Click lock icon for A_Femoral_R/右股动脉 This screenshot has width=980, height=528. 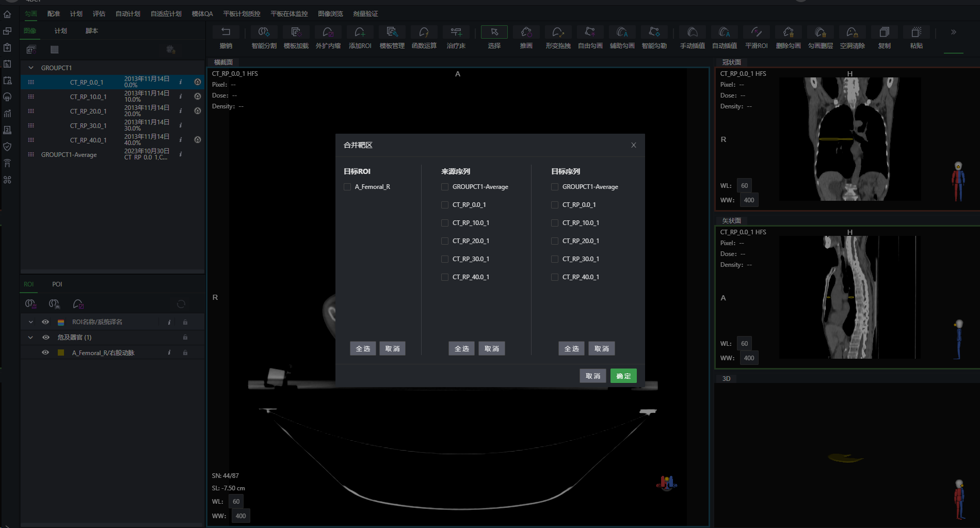(x=185, y=353)
